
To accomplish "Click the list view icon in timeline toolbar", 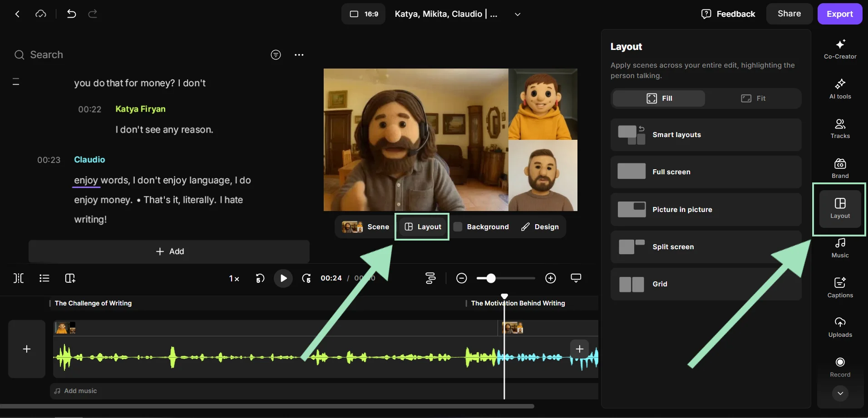I will point(44,278).
